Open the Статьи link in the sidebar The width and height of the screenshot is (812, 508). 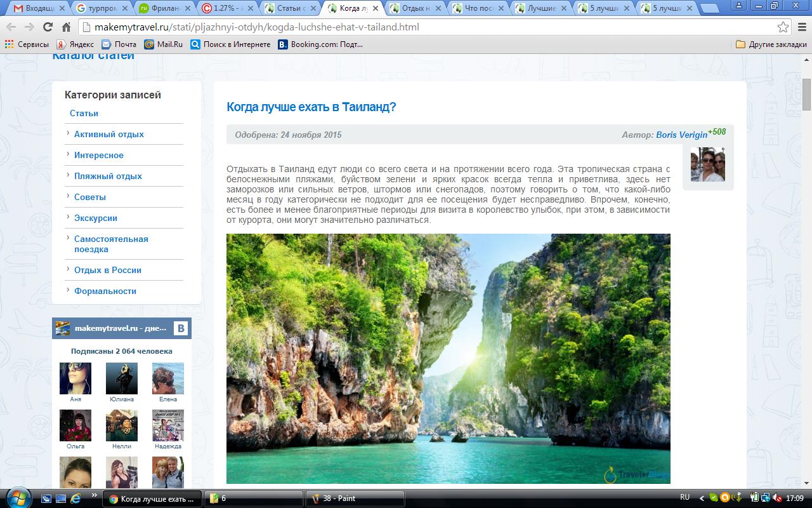pos(84,113)
